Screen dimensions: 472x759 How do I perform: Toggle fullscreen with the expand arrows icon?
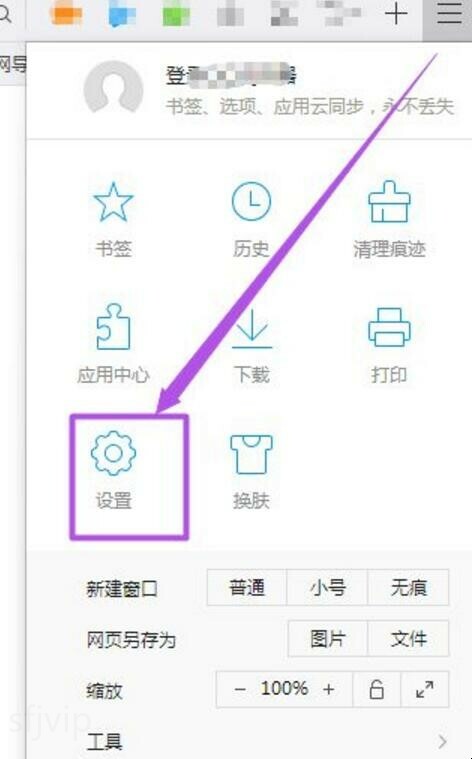[x=425, y=689]
